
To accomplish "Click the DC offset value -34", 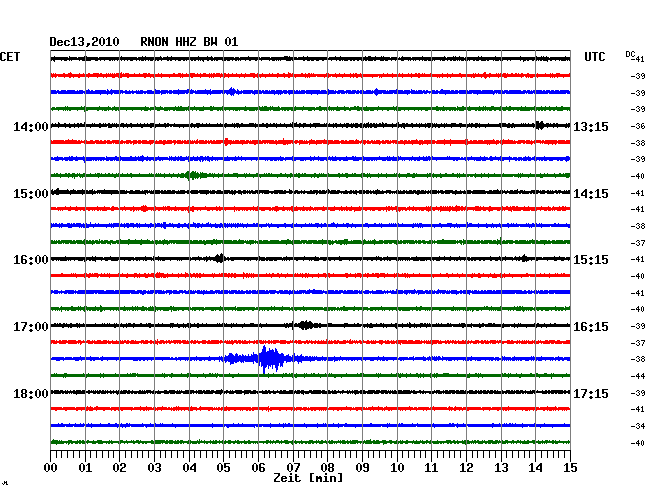I will tap(638, 426).
